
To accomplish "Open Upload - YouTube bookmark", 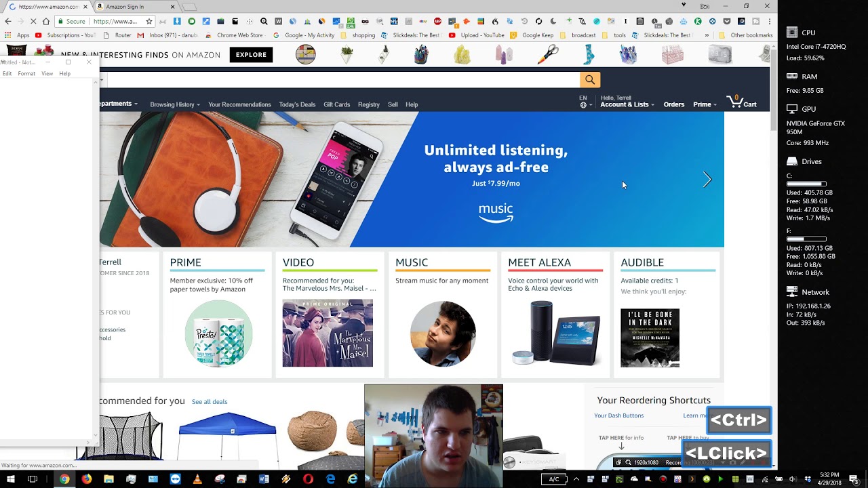I will pos(477,35).
